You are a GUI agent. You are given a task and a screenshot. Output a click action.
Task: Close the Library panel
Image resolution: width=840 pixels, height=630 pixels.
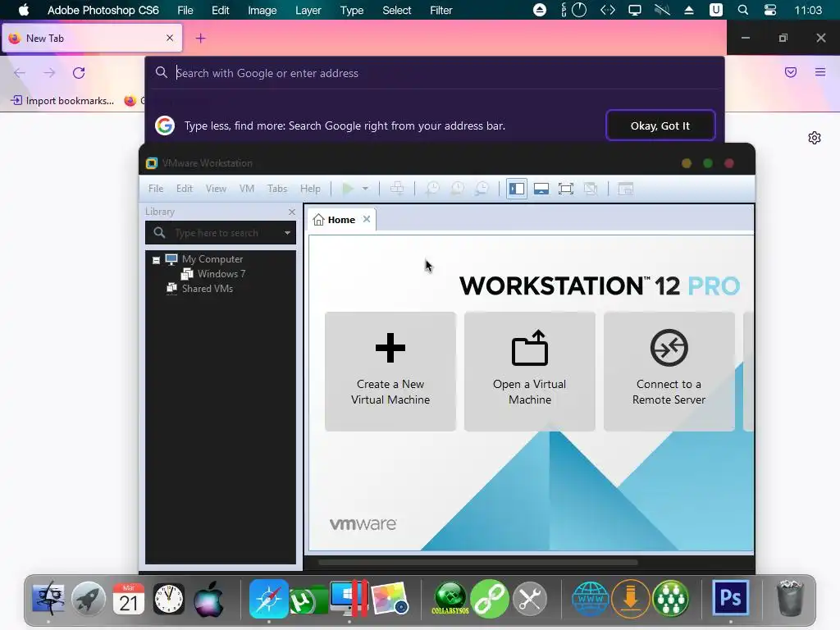[292, 212]
